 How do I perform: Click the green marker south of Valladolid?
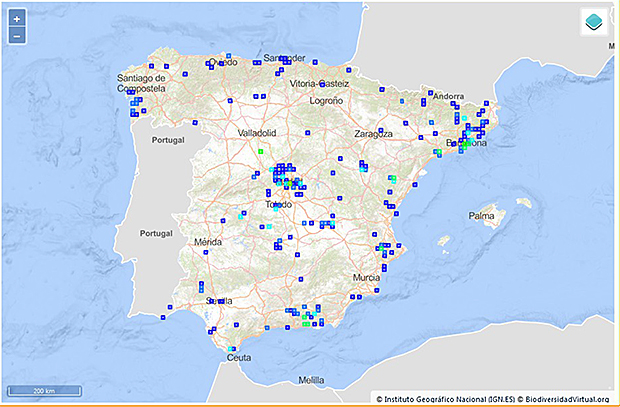tap(260, 151)
